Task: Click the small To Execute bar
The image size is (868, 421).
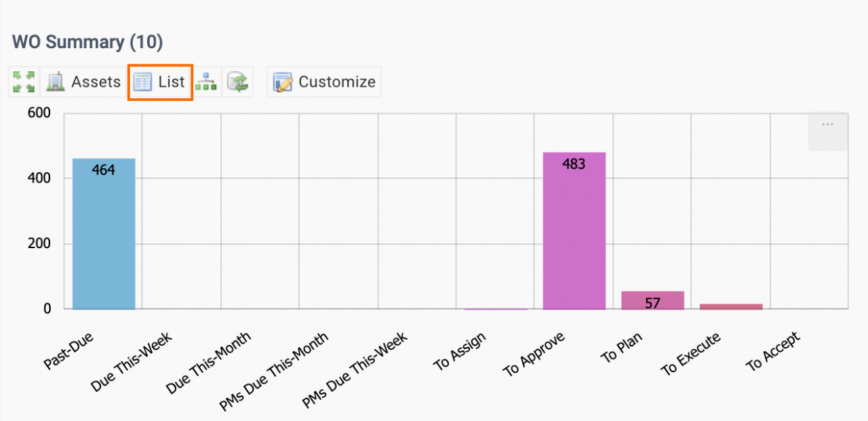Action: [x=731, y=306]
